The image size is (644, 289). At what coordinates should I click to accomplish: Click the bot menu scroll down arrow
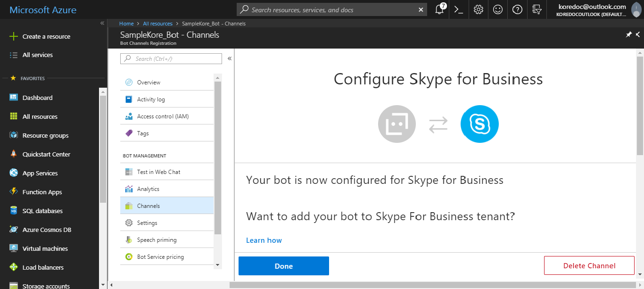(x=218, y=265)
